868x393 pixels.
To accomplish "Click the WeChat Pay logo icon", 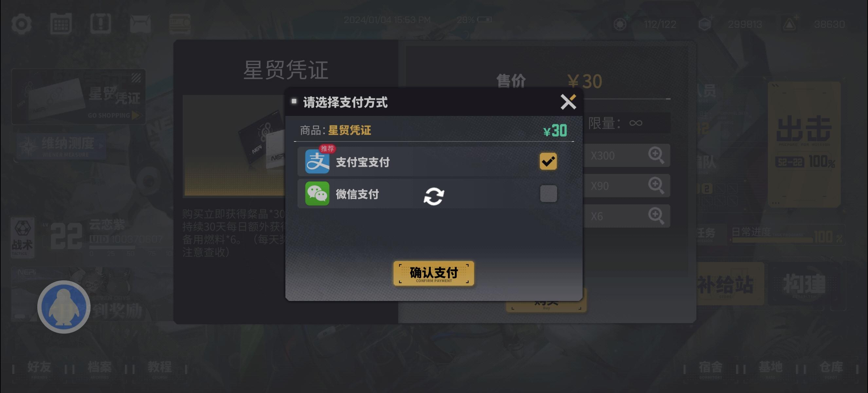I will click(317, 194).
